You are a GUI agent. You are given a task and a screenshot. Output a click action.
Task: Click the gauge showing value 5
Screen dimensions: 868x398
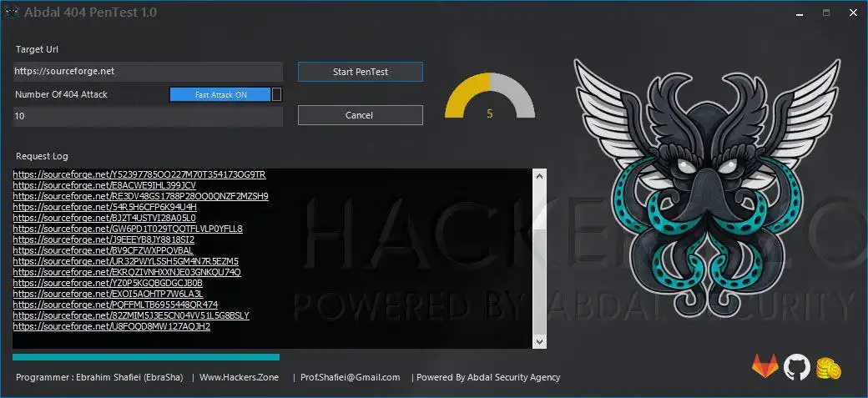coord(490,96)
